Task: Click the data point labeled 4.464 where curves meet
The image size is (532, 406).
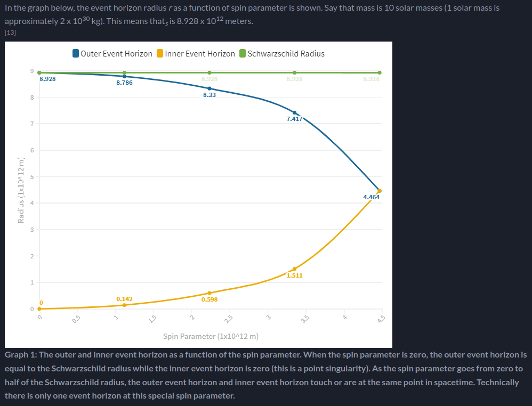Action: [x=380, y=191]
